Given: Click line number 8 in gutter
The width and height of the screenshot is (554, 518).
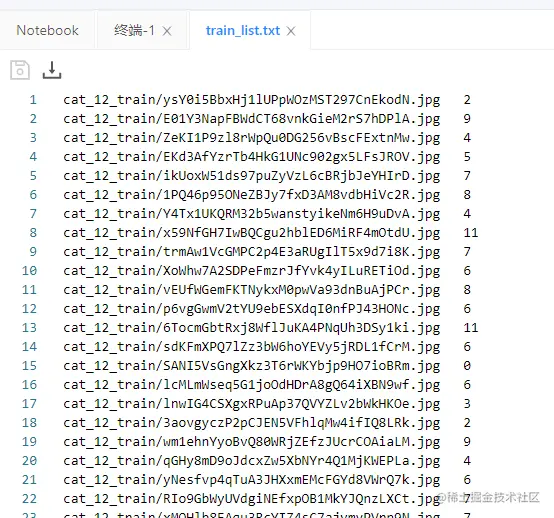Looking at the screenshot, I should click(33, 233).
